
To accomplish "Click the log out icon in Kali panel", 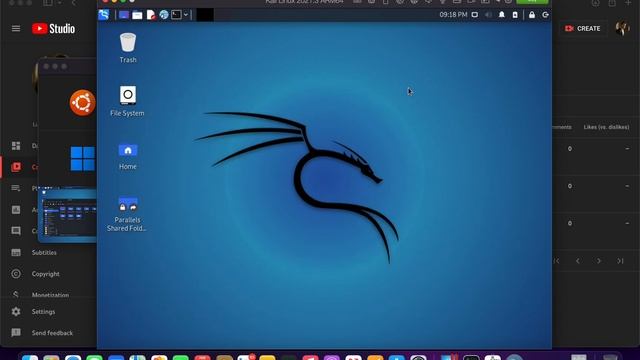I will (x=545, y=15).
